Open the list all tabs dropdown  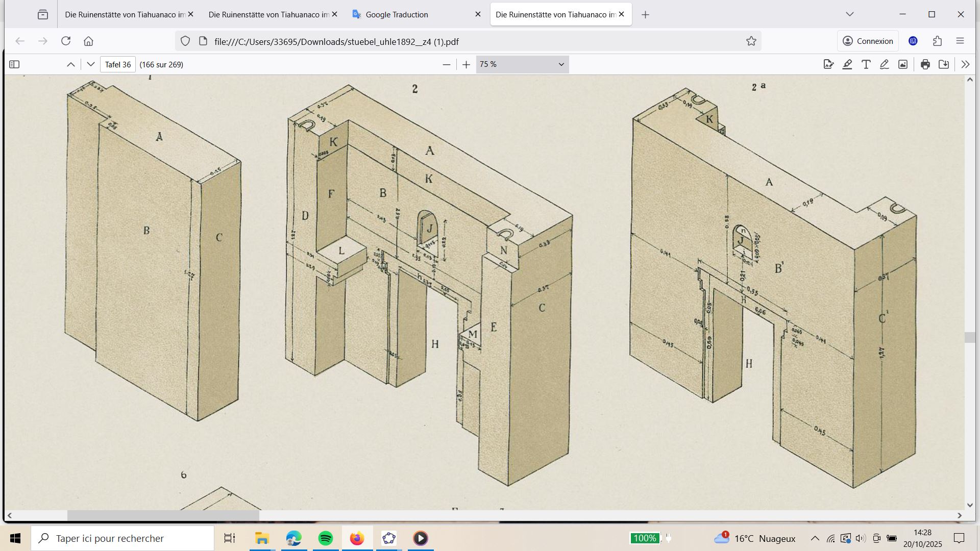(849, 14)
